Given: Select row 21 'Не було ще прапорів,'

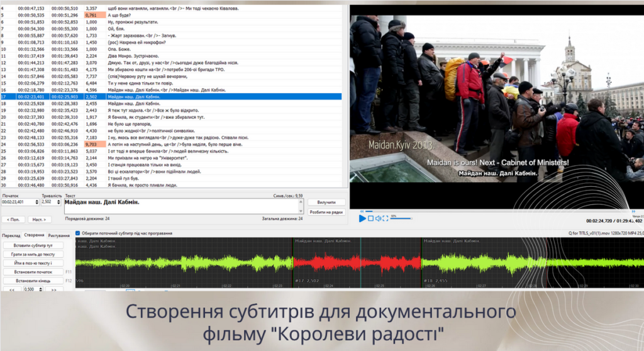Looking at the screenshot, I should [x=171, y=124].
